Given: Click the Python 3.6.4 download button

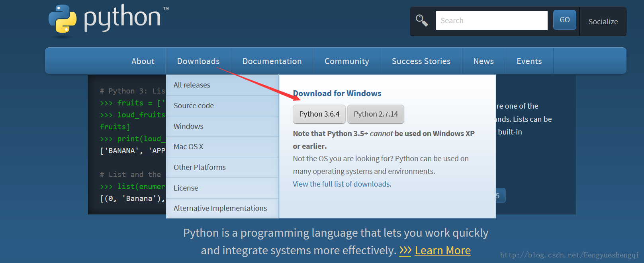Looking at the screenshot, I should (319, 114).
